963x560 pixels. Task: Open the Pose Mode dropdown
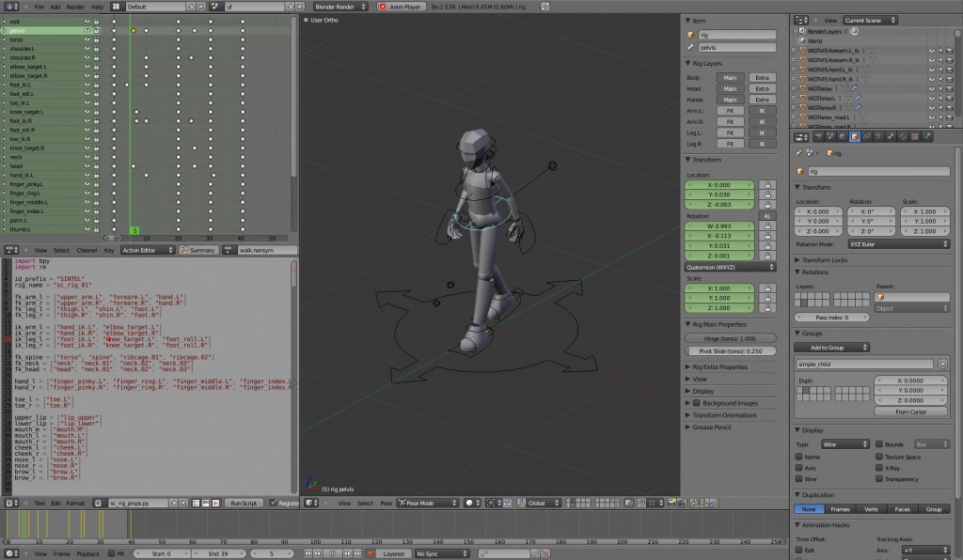[427, 503]
